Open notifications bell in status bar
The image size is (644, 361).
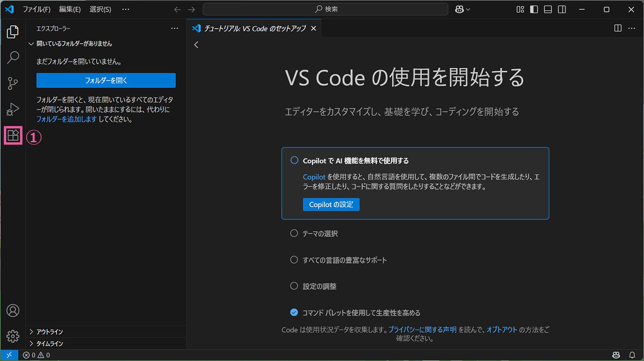coord(632,355)
